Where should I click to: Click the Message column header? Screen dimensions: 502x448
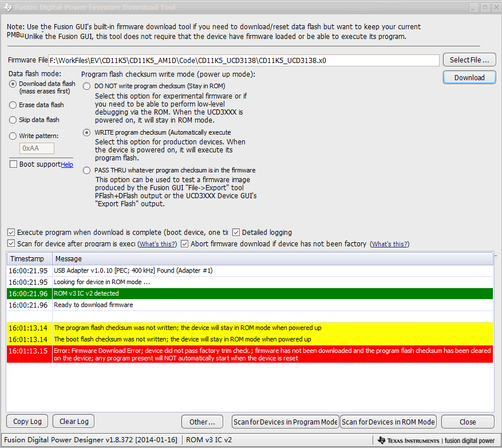click(x=272, y=258)
